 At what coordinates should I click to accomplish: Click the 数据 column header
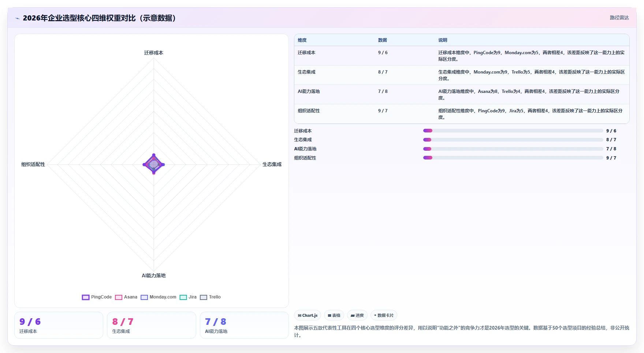click(x=383, y=40)
